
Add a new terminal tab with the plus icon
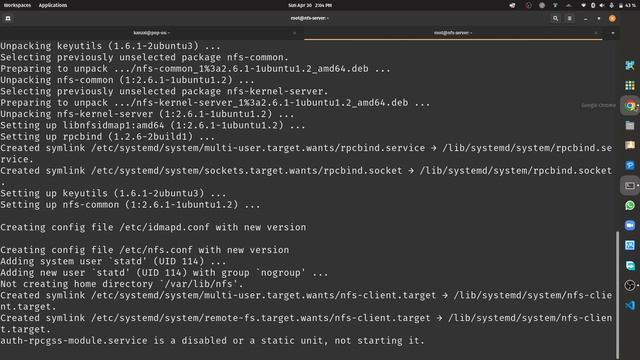coord(8,18)
